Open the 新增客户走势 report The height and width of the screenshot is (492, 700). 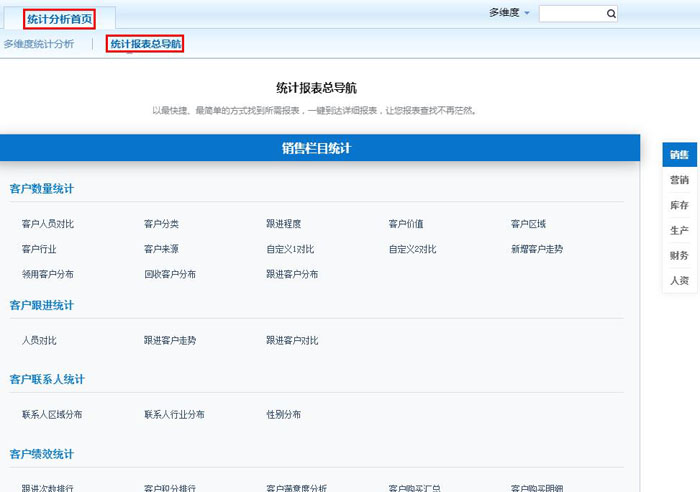(537, 249)
